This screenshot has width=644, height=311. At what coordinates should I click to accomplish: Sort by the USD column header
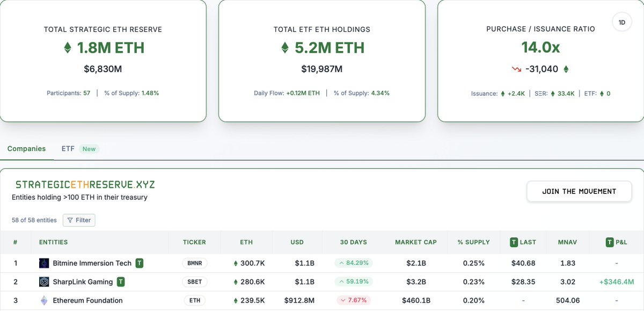(x=297, y=242)
